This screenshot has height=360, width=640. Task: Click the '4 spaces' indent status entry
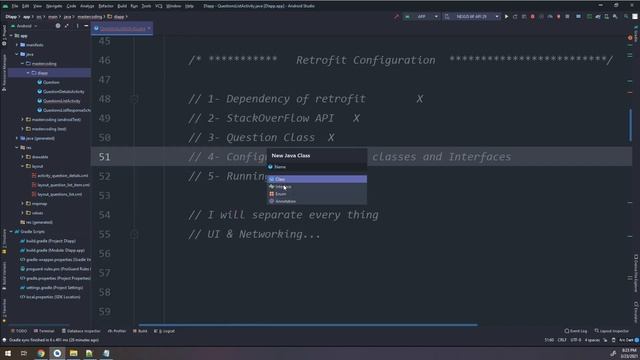592,340
